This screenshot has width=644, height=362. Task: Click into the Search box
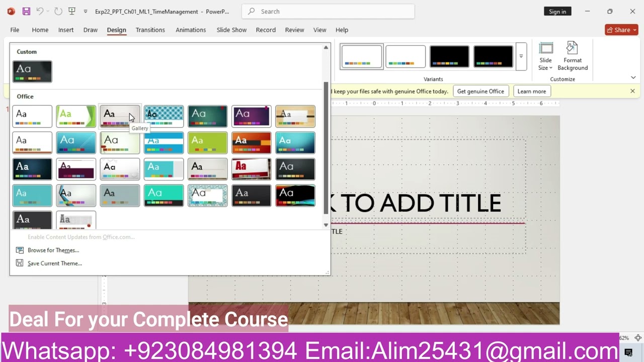click(x=328, y=11)
